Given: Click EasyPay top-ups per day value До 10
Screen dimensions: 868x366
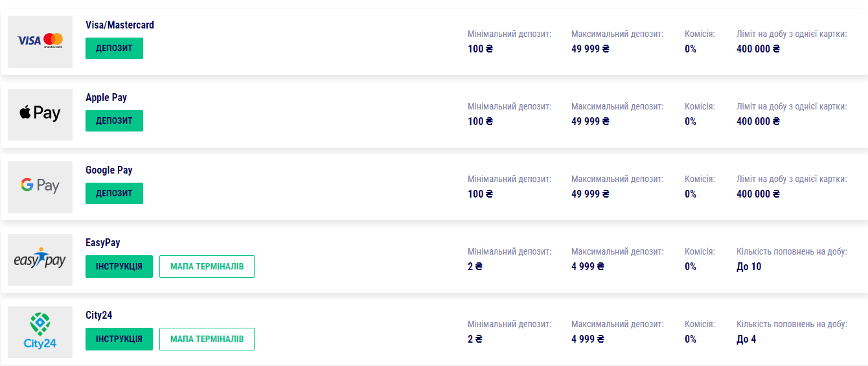Looking at the screenshot, I should pyautogui.click(x=749, y=266).
